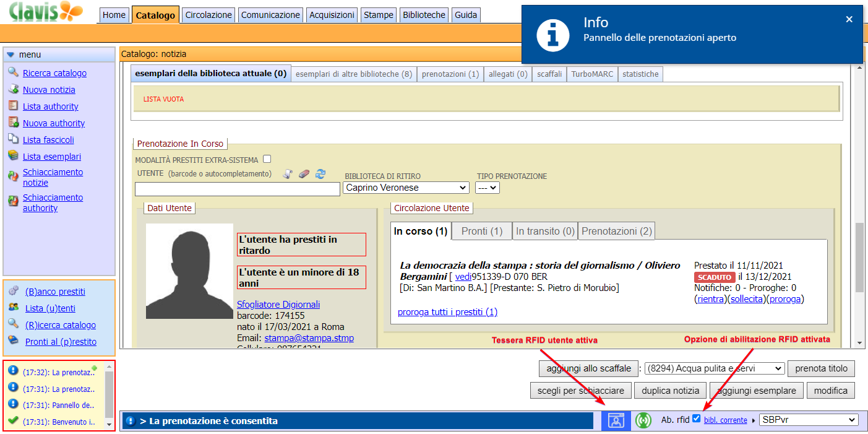Open the SBPvr library dropdown

click(809, 420)
